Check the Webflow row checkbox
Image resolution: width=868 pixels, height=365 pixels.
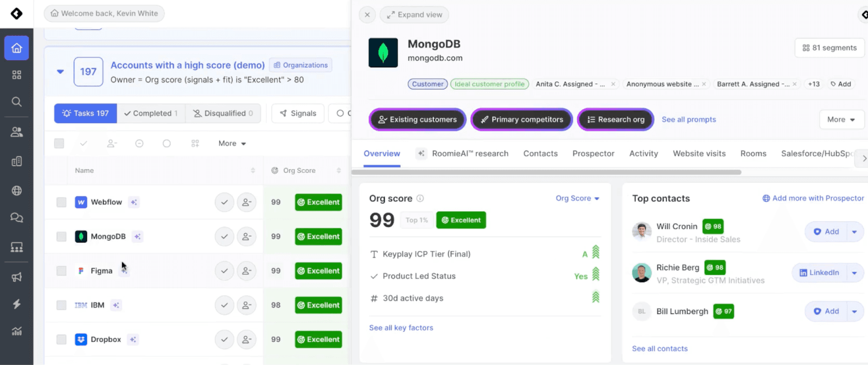[61, 202]
